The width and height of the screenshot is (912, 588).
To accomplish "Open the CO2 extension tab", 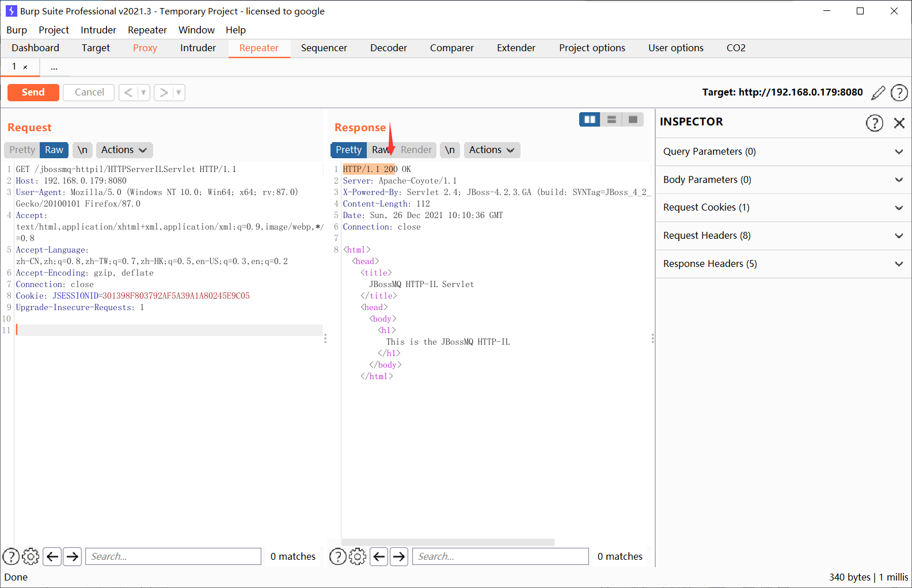I will (x=736, y=48).
